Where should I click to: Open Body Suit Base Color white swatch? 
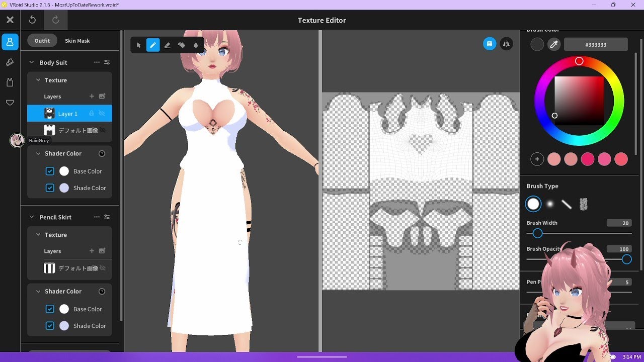click(x=64, y=171)
